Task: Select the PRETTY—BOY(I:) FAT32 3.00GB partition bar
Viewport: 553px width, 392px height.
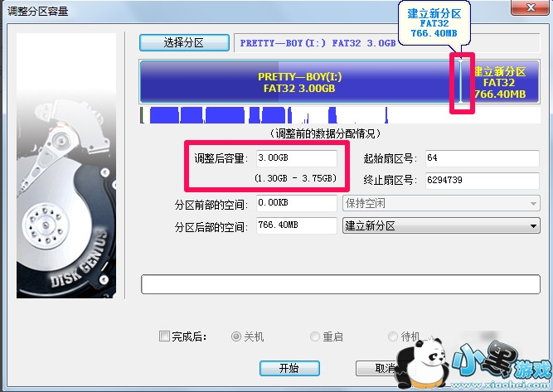Action: (299, 82)
